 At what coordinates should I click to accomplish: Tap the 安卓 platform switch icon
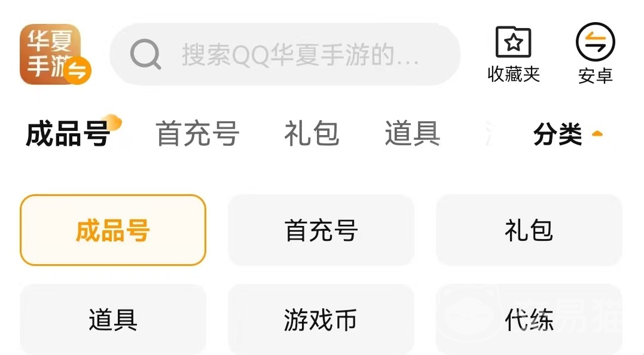coord(595,41)
